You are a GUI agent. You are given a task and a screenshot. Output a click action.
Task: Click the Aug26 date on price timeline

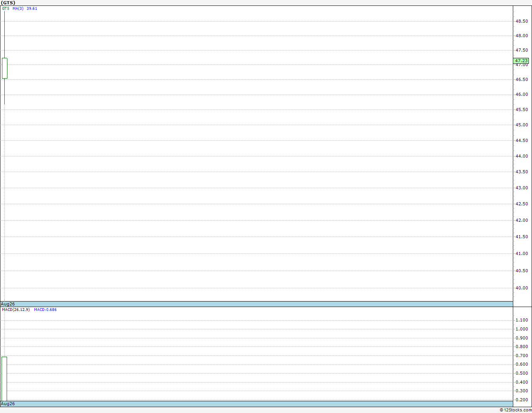(8, 304)
